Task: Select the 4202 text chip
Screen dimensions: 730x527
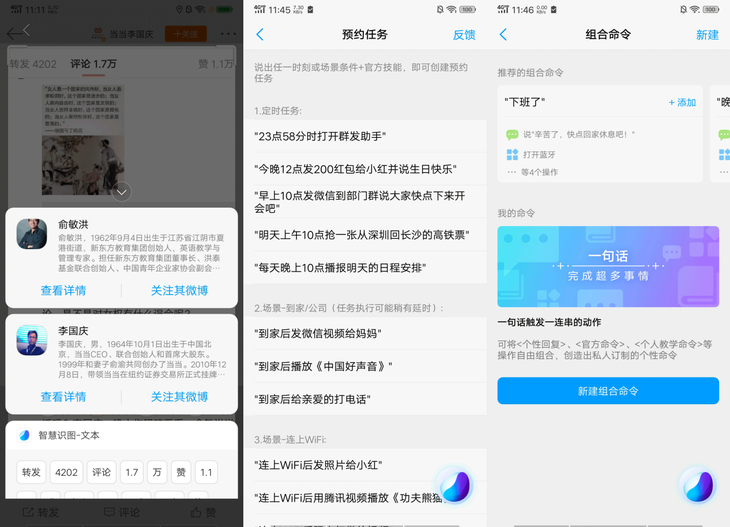Action: coord(67,472)
